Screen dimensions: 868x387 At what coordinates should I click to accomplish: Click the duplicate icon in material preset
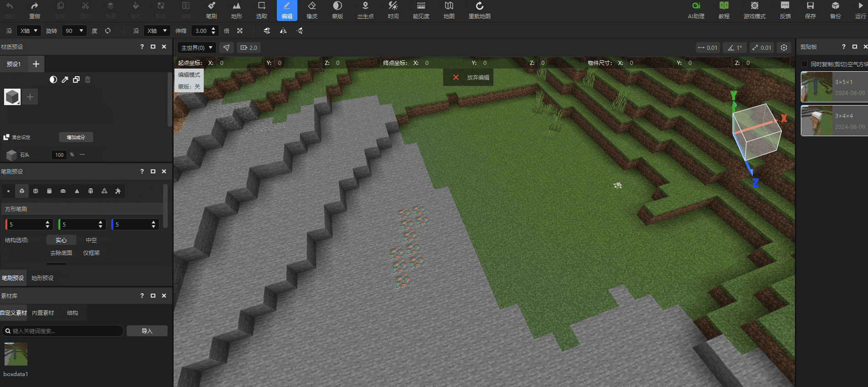pyautogui.click(x=76, y=80)
